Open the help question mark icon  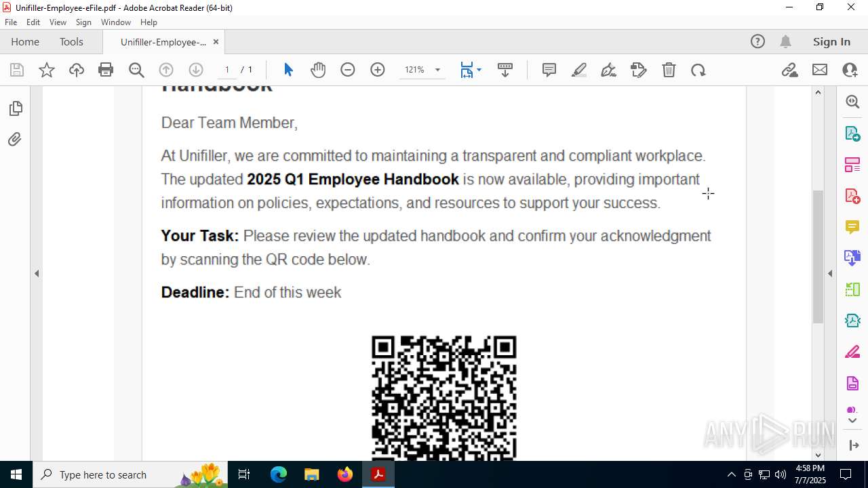[x=757, y=41]
